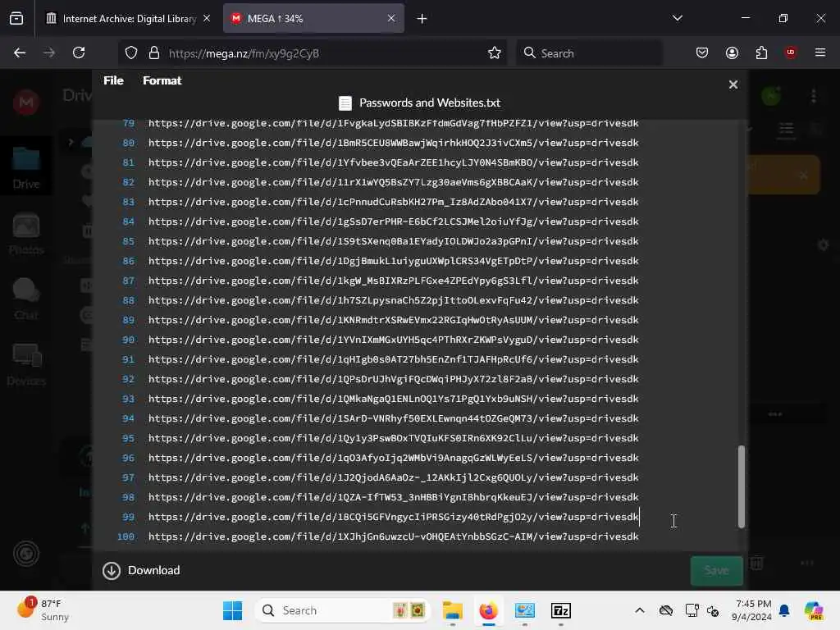Click the OneDrive cloud tray icon
The height and width of the screenshot is (630, 840).
[x=666, y=610]
